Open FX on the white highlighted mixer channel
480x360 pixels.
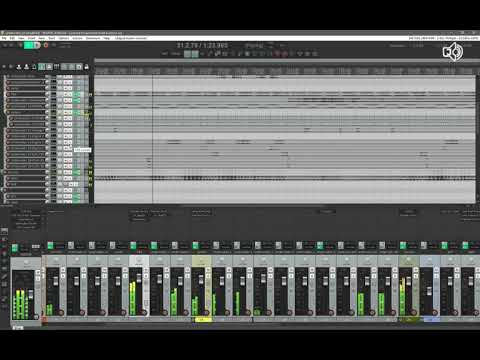[x=133, y=246]
